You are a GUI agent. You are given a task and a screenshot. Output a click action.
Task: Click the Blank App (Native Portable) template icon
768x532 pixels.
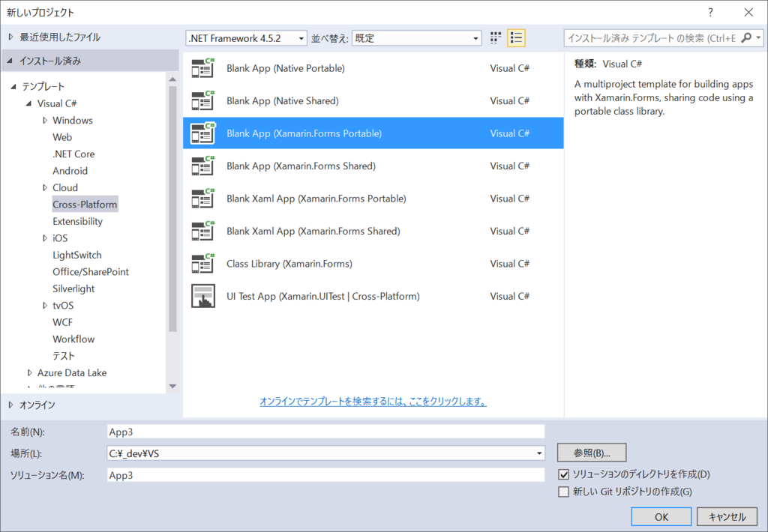202,68
